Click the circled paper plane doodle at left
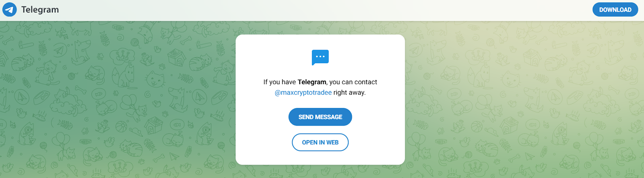This screenshot has width=644, height=178. point(60,50)
